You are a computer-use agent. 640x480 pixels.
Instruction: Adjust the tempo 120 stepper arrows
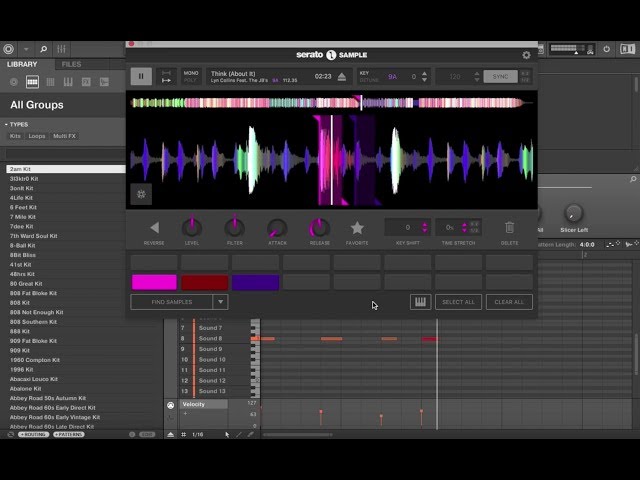click(477, 76)
